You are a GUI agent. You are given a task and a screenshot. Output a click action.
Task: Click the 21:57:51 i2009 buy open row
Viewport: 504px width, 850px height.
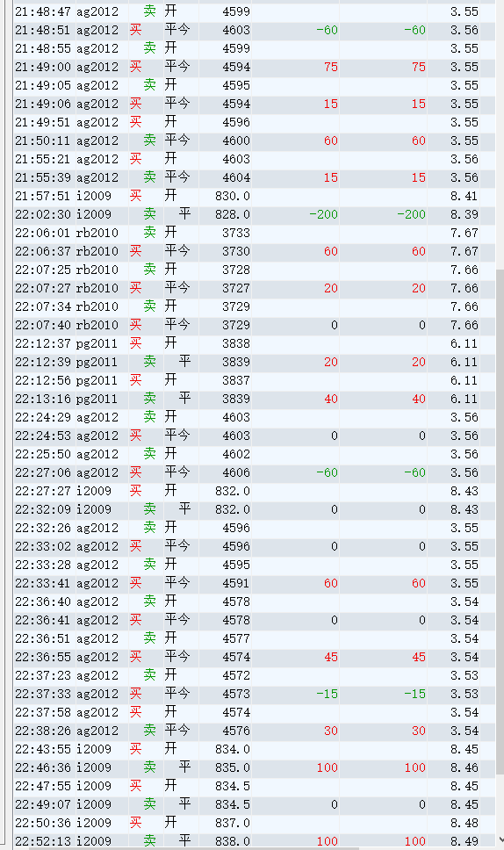pos(255,196)
